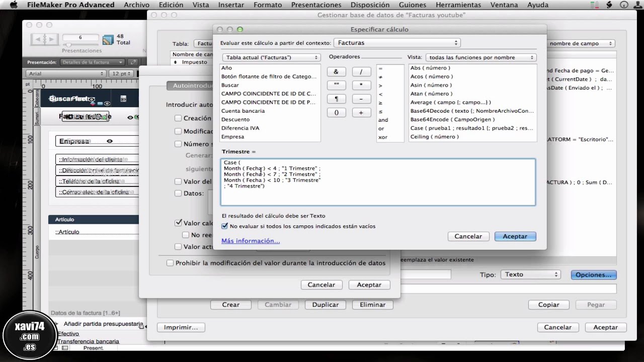Image resolution: width=644 pixels, height=362 pixels.
Task: Click the pencil edit-layout icon
Action: click(133, 62)
